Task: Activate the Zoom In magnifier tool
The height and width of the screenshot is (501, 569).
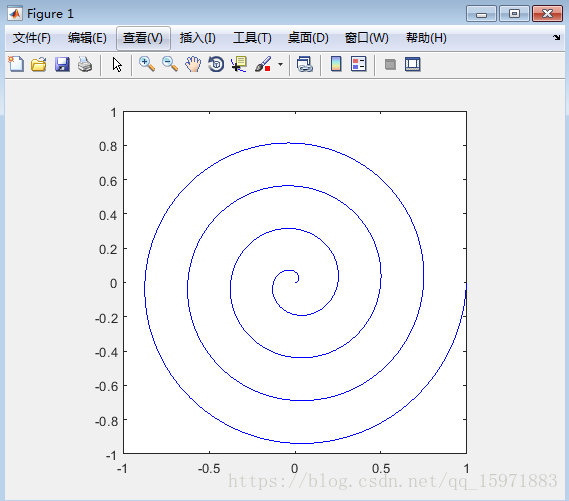Action: tap(147, 65)
